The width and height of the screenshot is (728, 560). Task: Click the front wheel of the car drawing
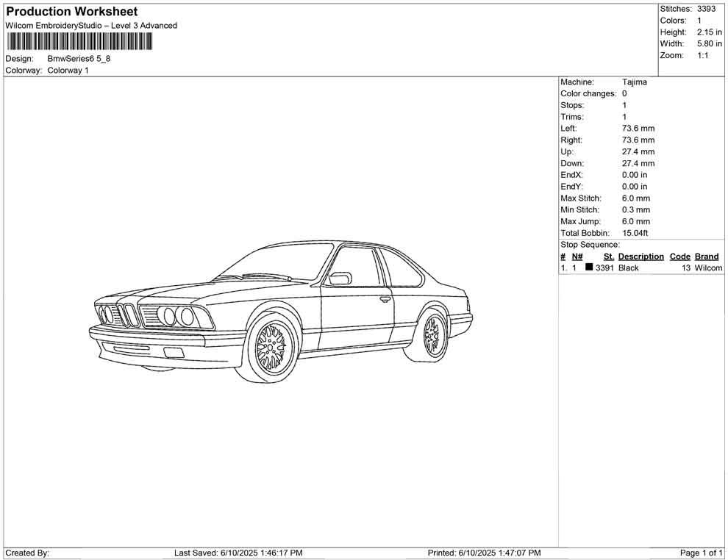click(x=271, y=348)
